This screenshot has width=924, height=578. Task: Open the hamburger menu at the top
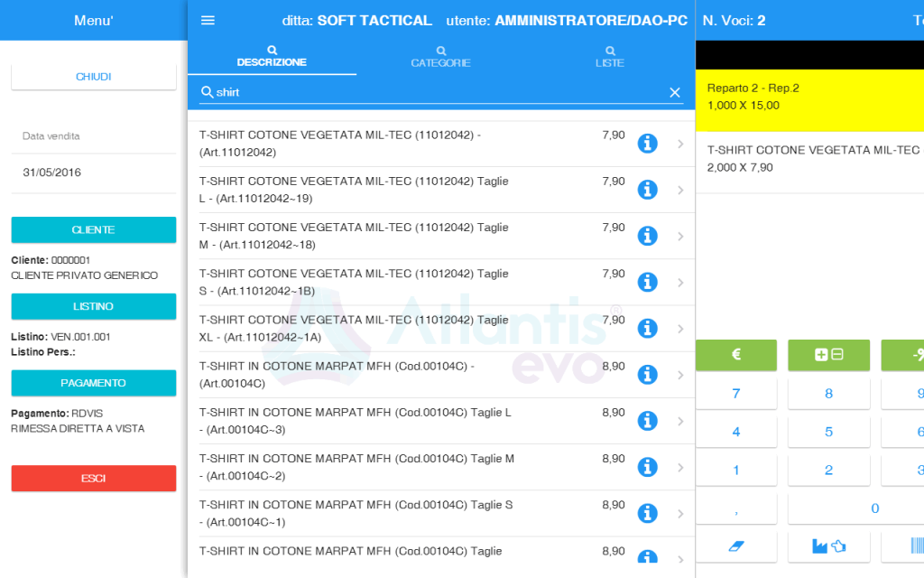coord(208,20)
